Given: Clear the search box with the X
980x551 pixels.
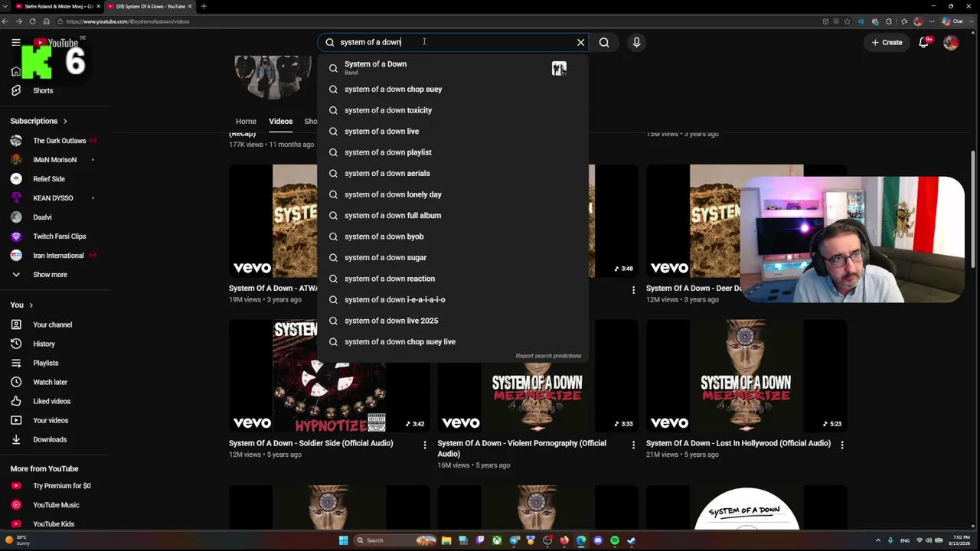Looking at the screenshot, I should (580, 42).
